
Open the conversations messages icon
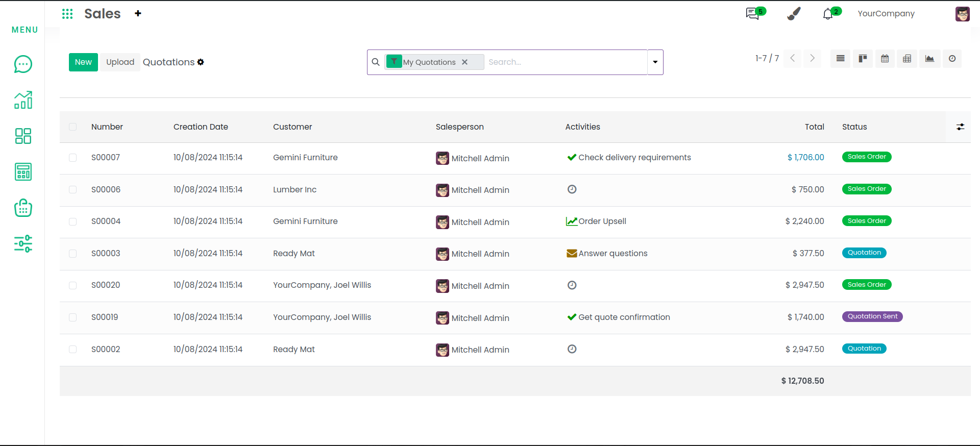click(752, 14)
